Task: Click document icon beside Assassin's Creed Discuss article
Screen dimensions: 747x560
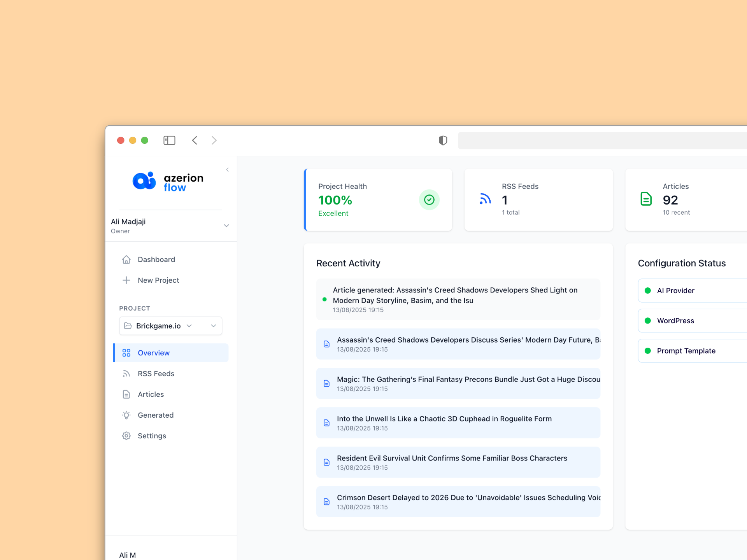Action: 327,344
